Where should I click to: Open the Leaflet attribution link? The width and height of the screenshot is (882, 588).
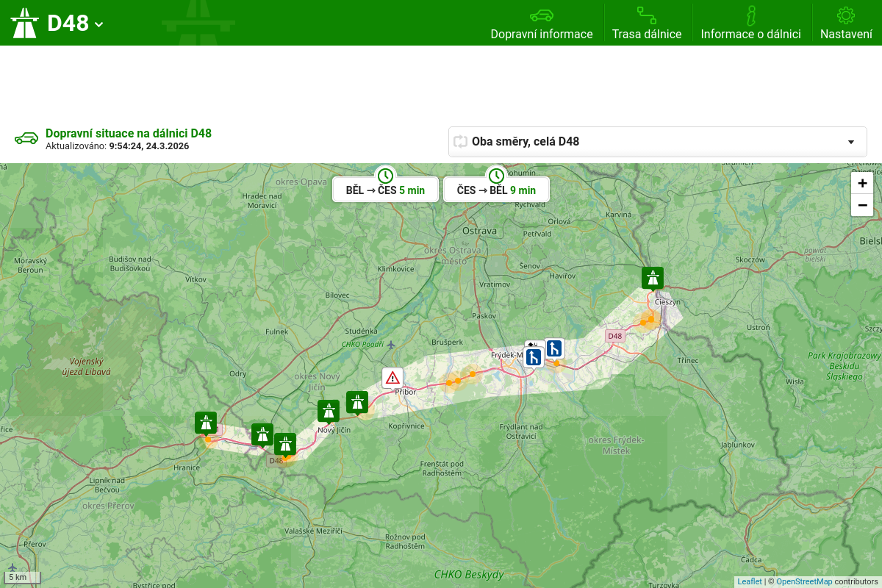pyautogui.click(x=750, y=581)
